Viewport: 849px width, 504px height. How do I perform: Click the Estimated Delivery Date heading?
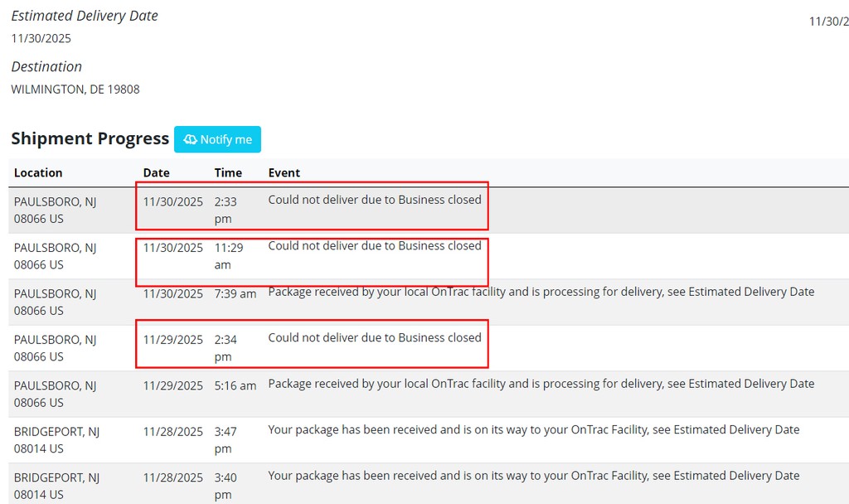tap(85, 16)
